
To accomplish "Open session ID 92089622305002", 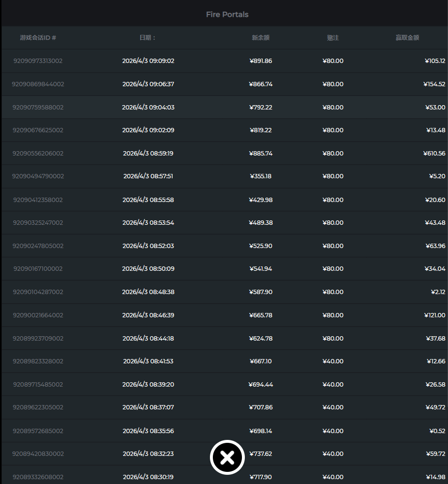I will pyautogui.click(x=38, y=407).
